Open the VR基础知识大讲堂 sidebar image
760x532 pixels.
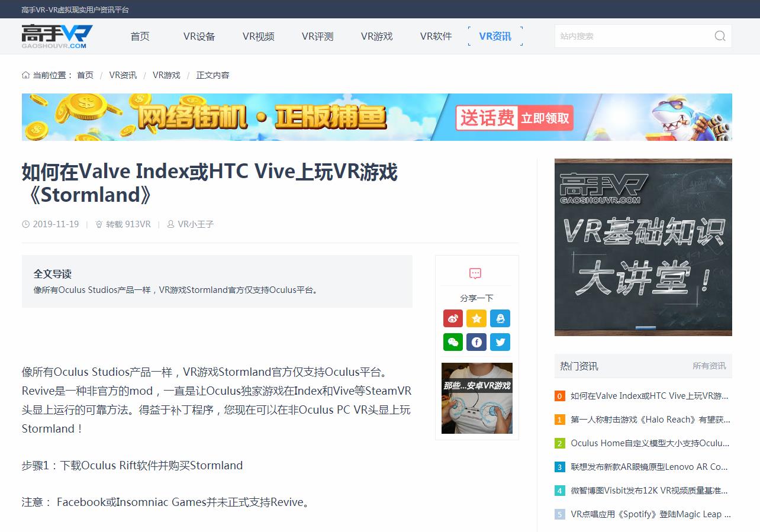pyautogui.click(x=643, y=247)
